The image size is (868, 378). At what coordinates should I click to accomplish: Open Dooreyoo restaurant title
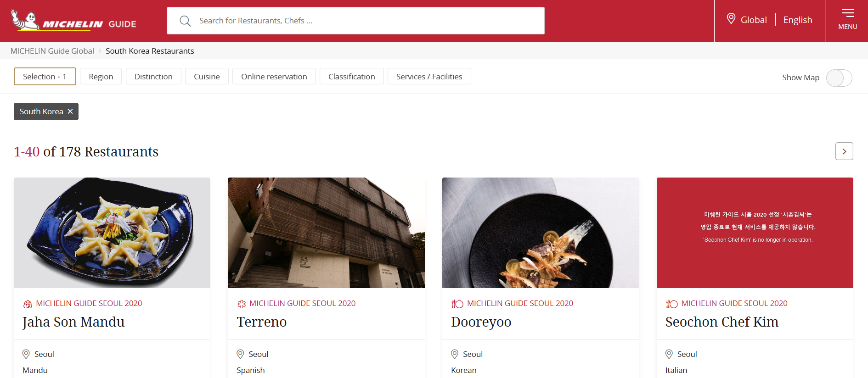point(481,322)
